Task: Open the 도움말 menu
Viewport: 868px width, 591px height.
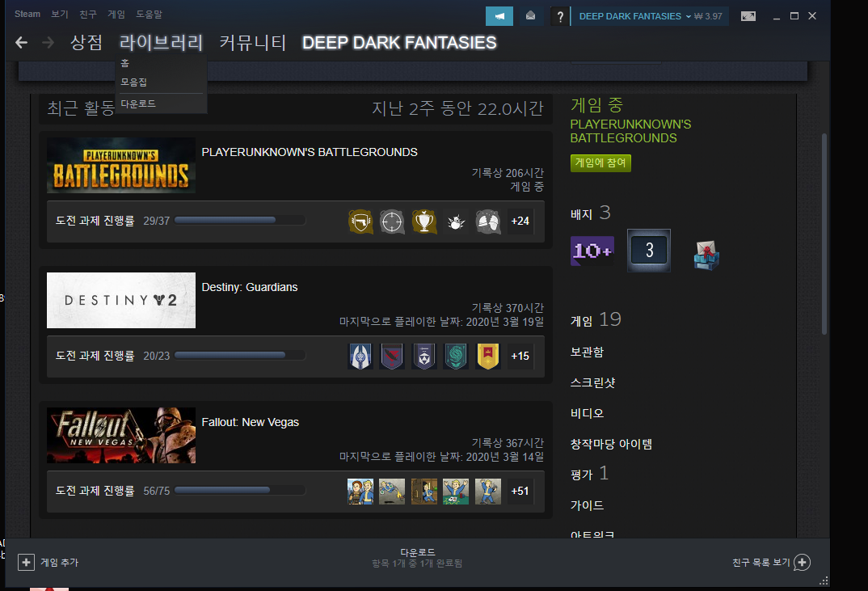Action: (x=149, y=14)
